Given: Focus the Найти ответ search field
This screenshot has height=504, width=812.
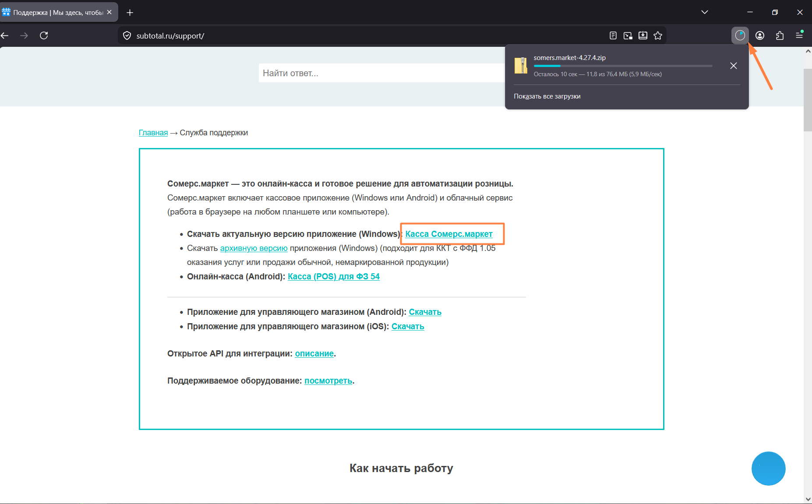Looking at the screenshot, I should coord(382,73).
